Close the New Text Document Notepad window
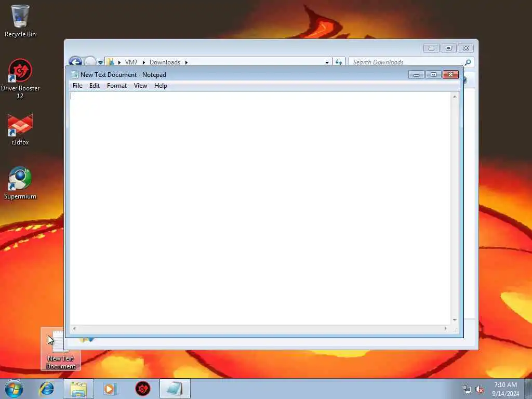 (450, 75)
